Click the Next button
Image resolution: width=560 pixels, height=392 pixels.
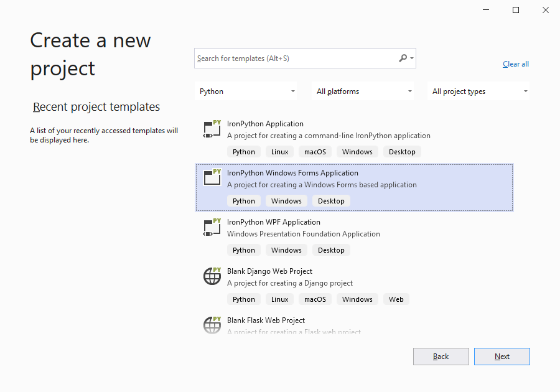tap(502, 356)
